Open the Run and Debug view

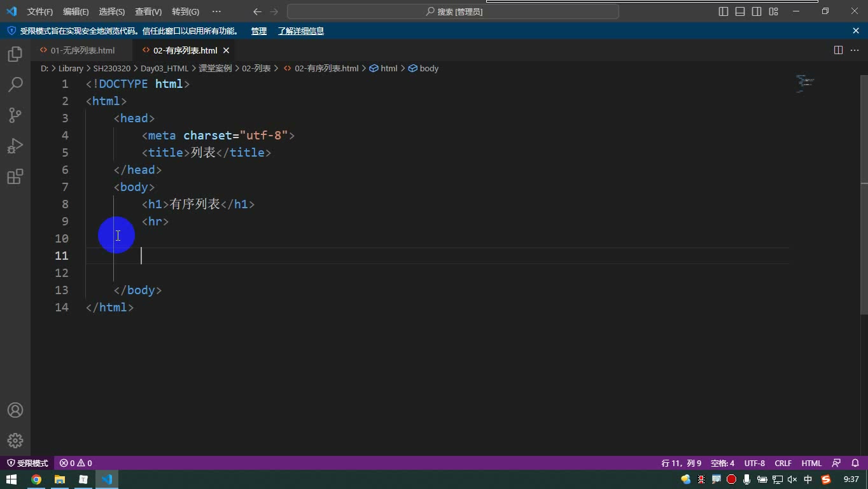[15, 146]
